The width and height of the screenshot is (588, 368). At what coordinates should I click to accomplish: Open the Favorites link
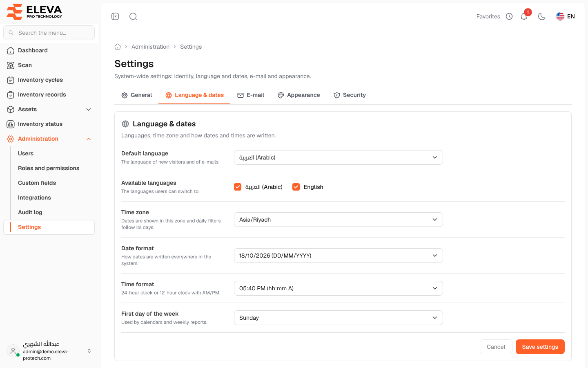coord(488,16)
